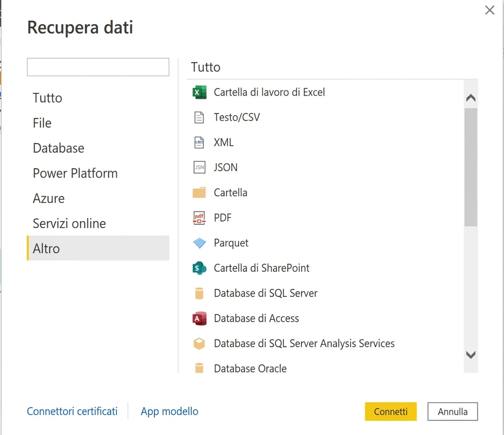Close the Recupera dati dialog
The height and width of the screenshot is (435, 504).
click(x=489, y=10)
